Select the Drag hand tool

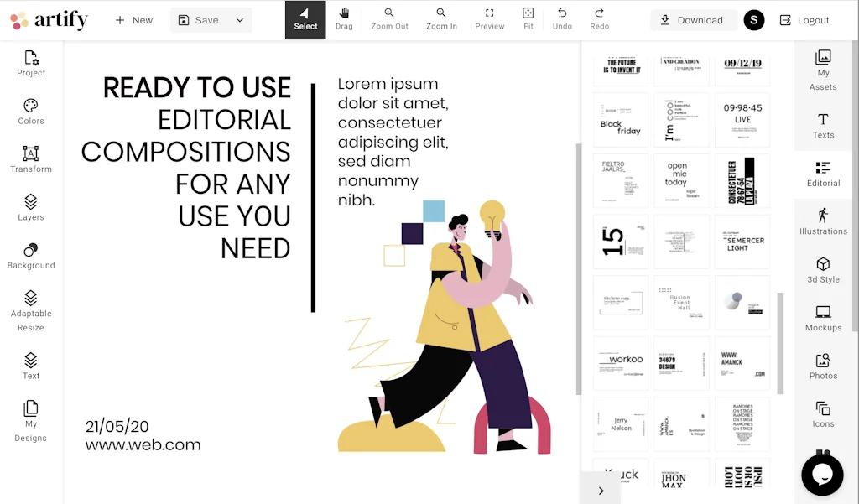coord(344,18)
